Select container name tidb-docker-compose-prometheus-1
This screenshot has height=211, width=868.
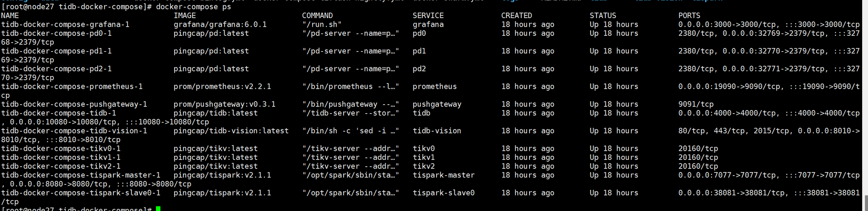coord(72,86)
